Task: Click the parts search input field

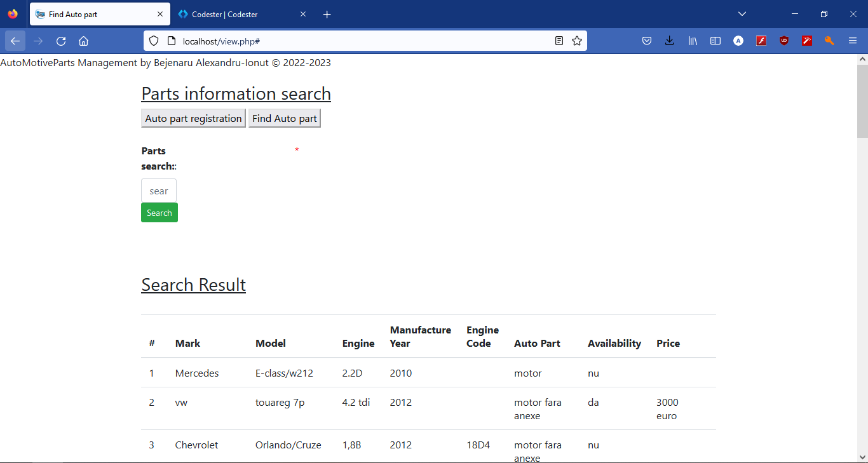Action: pos(158,190)
